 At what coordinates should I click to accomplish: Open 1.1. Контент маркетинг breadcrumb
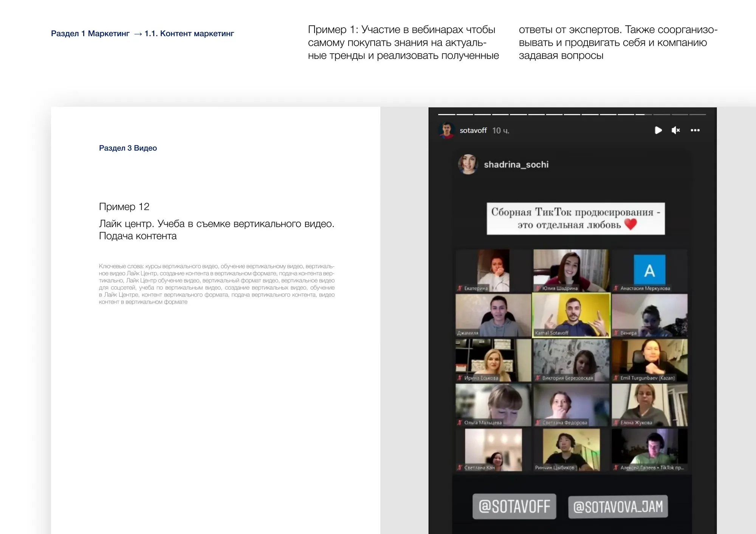pos(189,34)
